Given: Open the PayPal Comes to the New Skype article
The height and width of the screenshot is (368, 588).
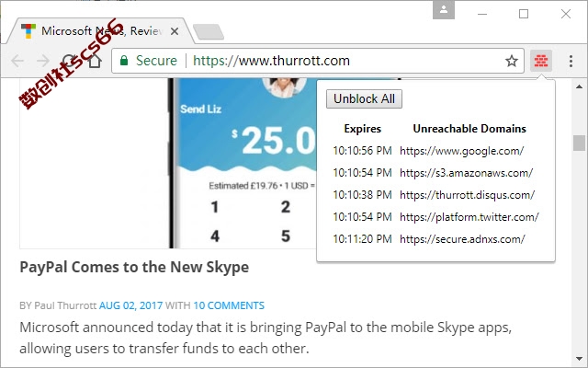Looking at the screenshot, I should [x=134, y=268].
